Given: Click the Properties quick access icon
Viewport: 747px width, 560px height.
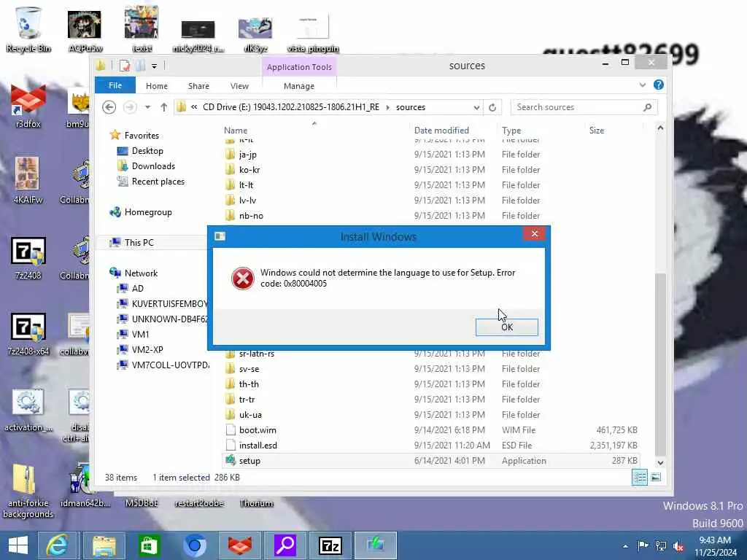Looking at the screenshot, I should point(125,66).
